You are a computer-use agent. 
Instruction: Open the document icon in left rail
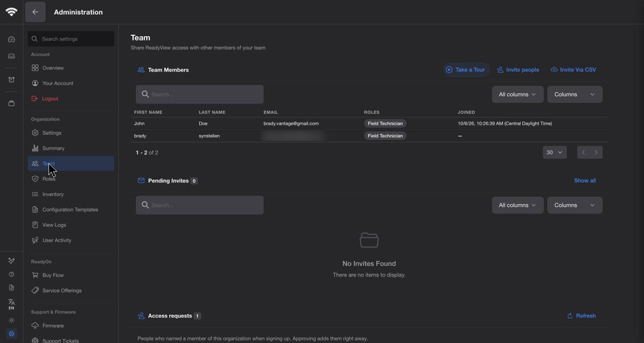11,288
